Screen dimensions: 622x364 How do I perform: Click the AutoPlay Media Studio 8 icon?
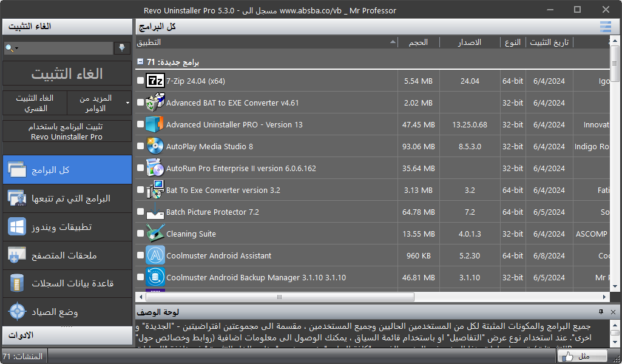pos(156,146)
